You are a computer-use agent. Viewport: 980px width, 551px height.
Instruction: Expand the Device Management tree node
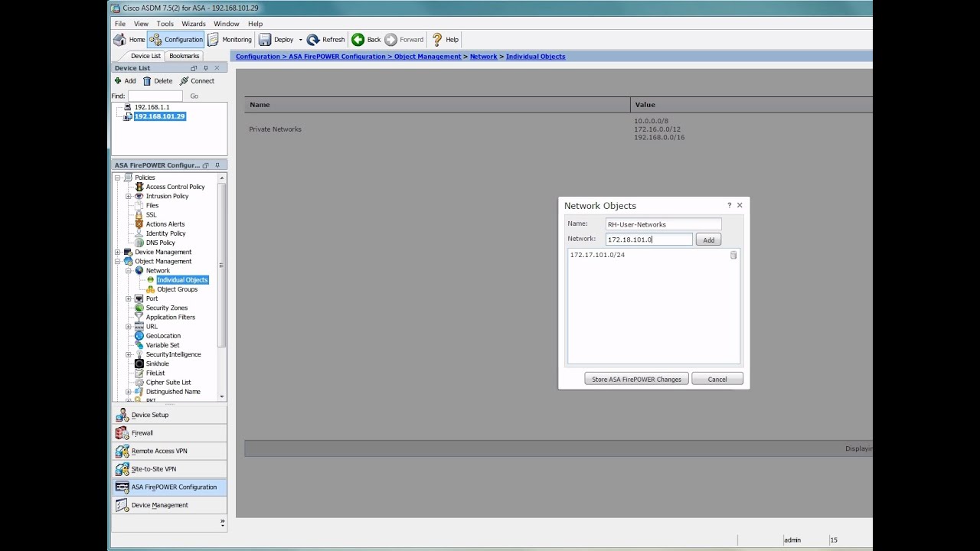pos(118,252)
